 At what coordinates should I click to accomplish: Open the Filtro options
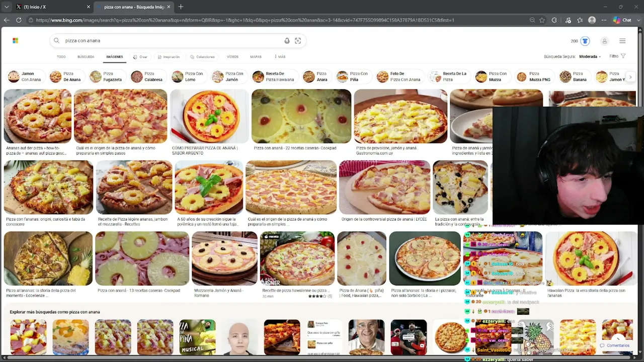click(617, 56)
